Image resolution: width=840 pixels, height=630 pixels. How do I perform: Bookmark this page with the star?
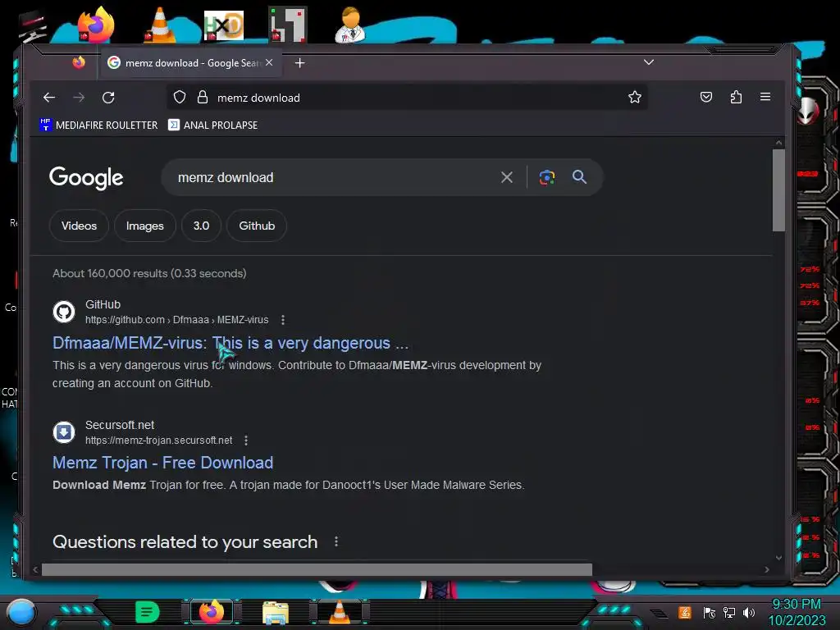[x=635, y=97]
